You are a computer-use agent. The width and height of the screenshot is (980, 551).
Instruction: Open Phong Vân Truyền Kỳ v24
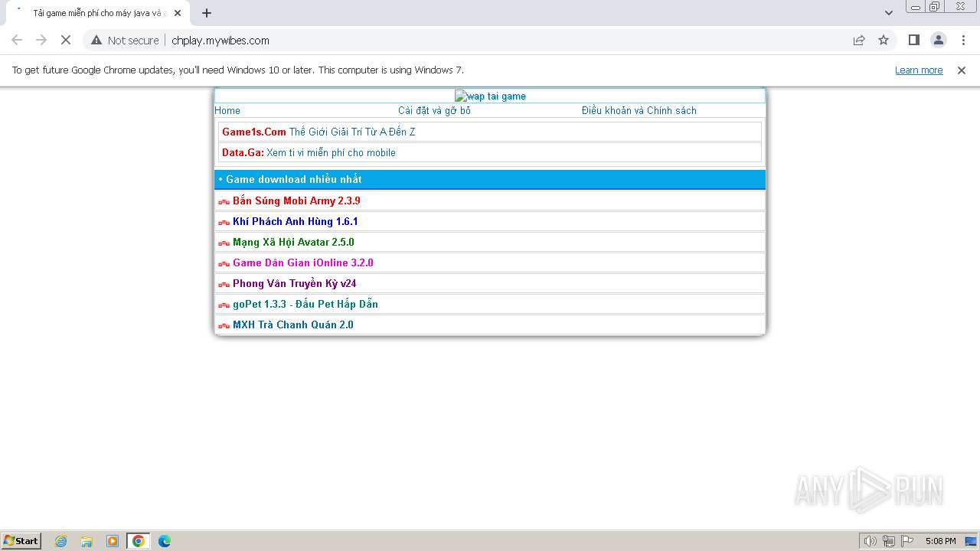pos(295,283)
